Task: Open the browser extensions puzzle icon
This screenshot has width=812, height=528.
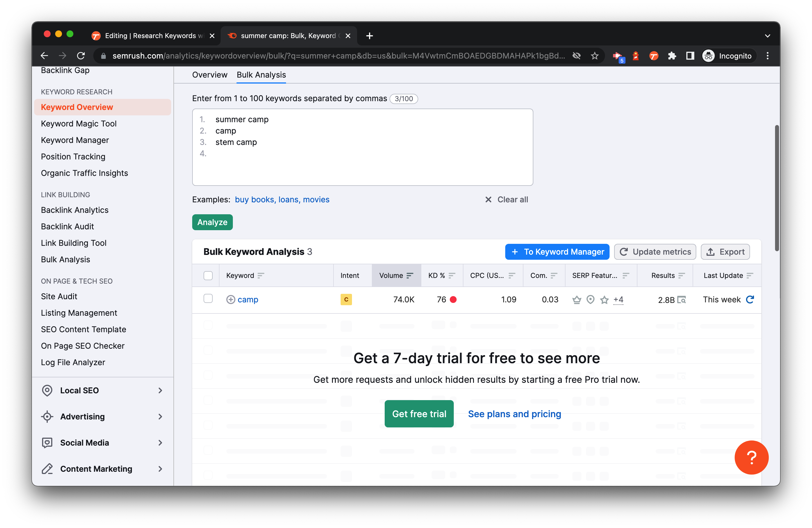Action: coord(672,56)
